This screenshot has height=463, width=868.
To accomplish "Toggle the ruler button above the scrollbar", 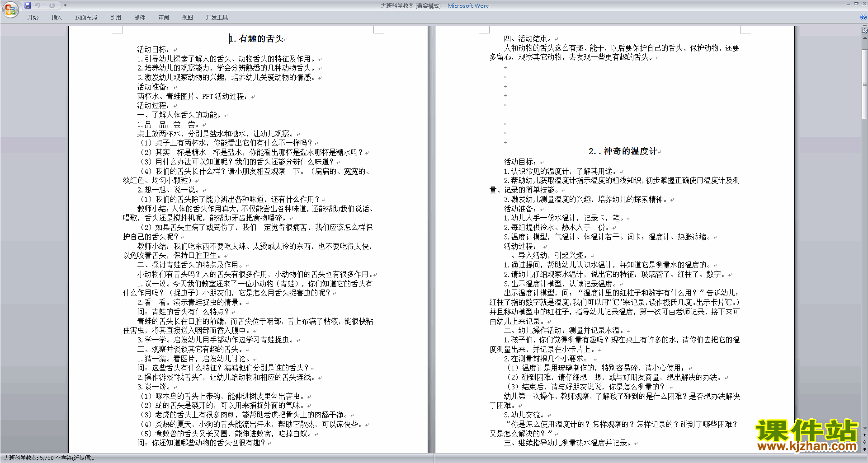I will [865, 31].
